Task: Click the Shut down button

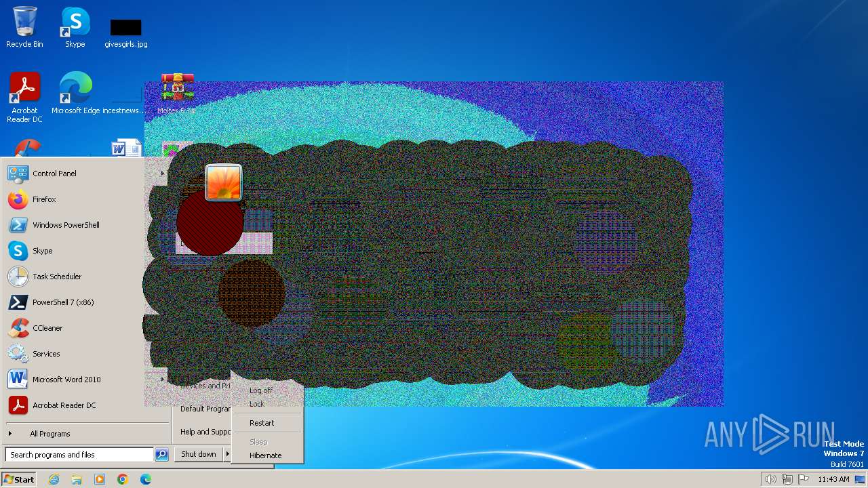Action: [199, 454]
